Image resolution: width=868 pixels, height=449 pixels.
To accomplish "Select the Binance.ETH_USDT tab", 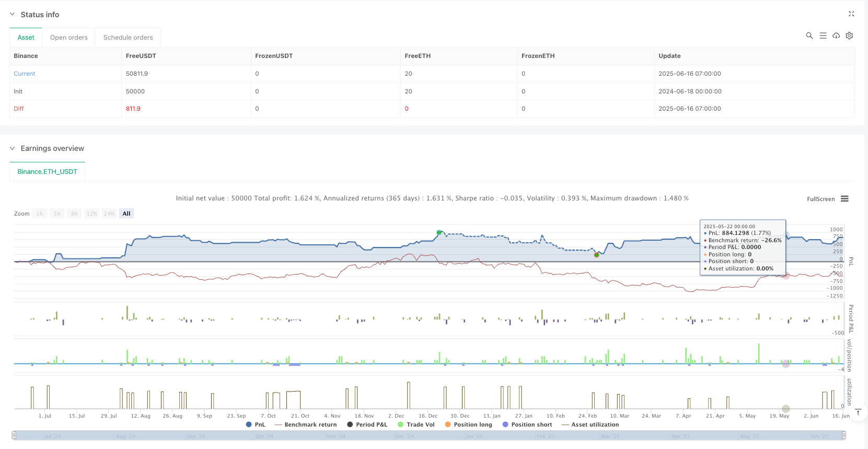I will [47, 172].
